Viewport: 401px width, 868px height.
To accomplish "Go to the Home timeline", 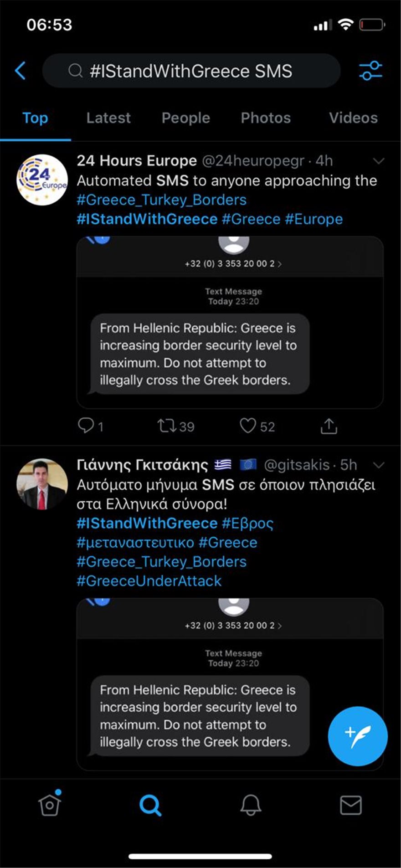I will tap(49, 805).
